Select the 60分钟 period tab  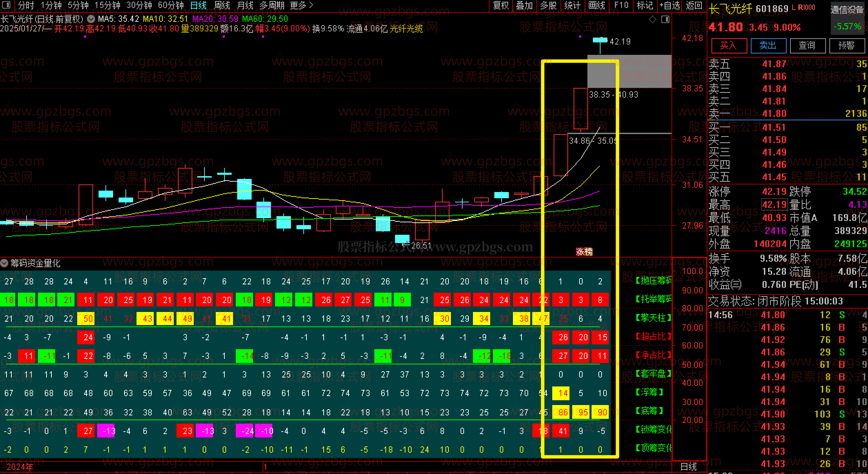(171, 5)
